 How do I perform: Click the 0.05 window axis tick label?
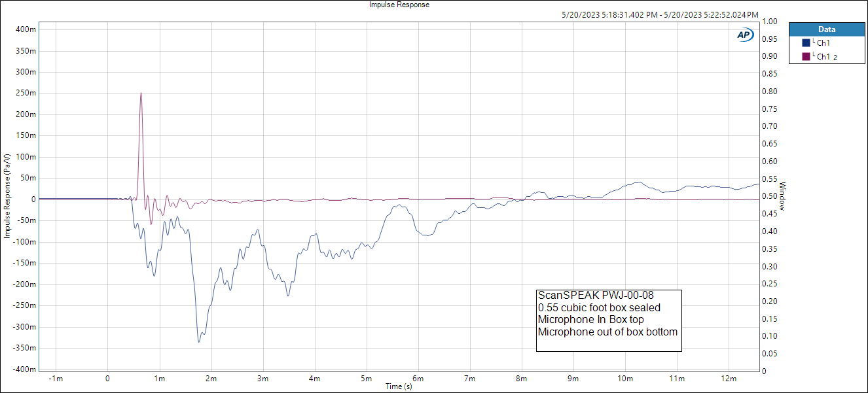click(770, 354)
